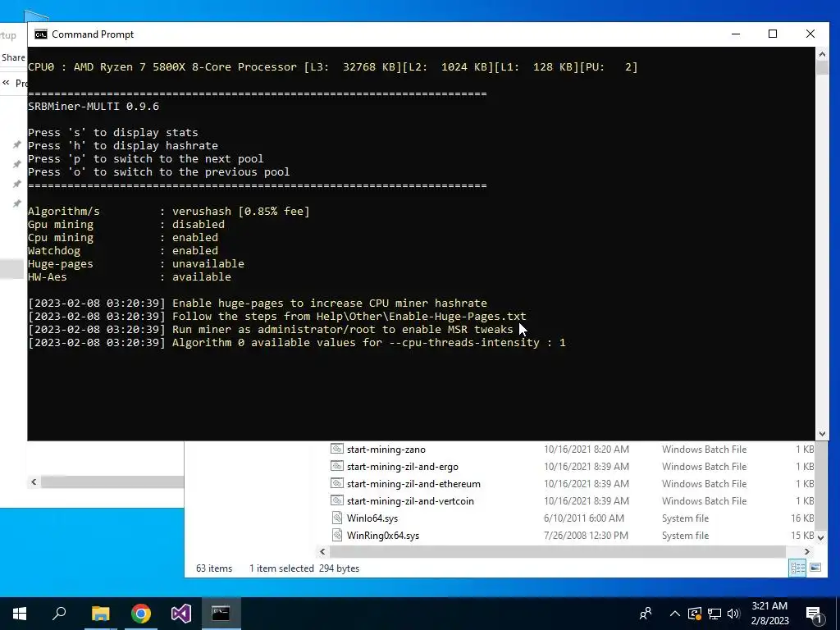The image size is (840, 630).
Task: Click the security alert tray icon
Action: click(695, 614)
